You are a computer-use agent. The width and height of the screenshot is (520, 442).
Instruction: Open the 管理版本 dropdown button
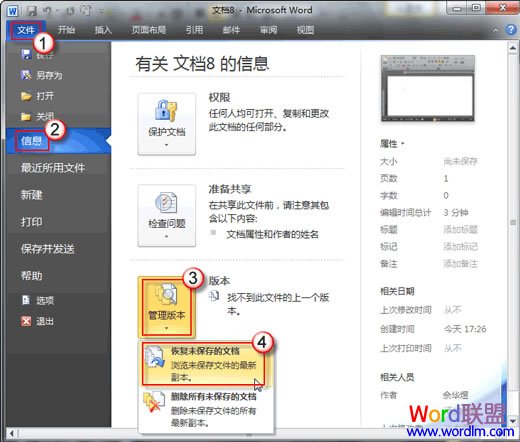pos(167,307)
